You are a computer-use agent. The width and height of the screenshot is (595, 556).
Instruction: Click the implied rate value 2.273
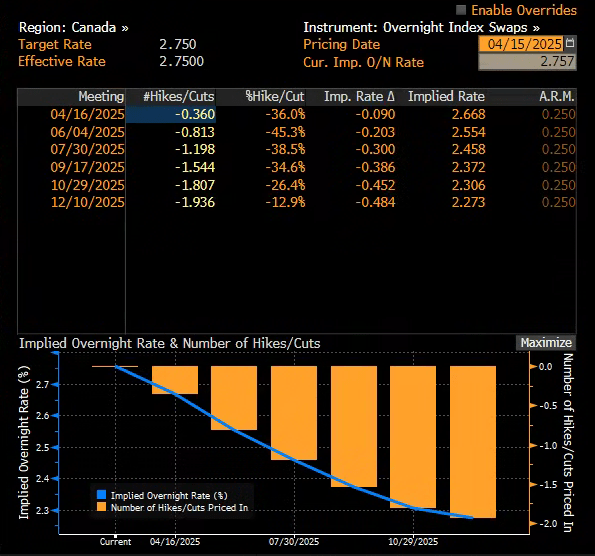(468, 202)
